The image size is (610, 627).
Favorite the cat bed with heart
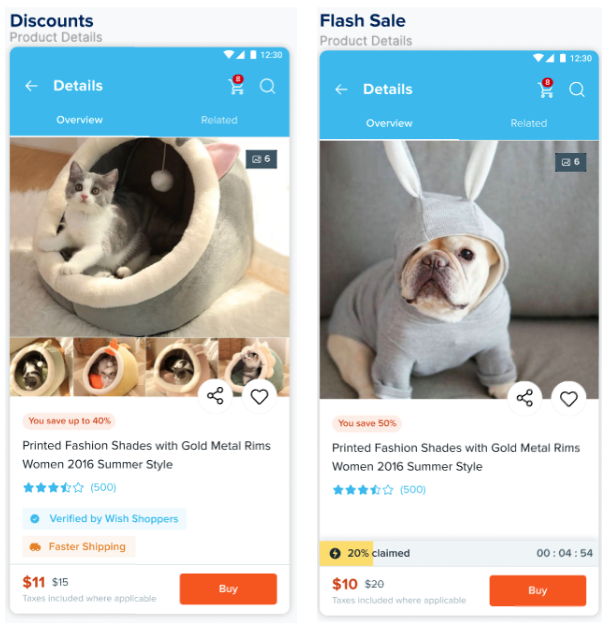click(x=259, y=397)
